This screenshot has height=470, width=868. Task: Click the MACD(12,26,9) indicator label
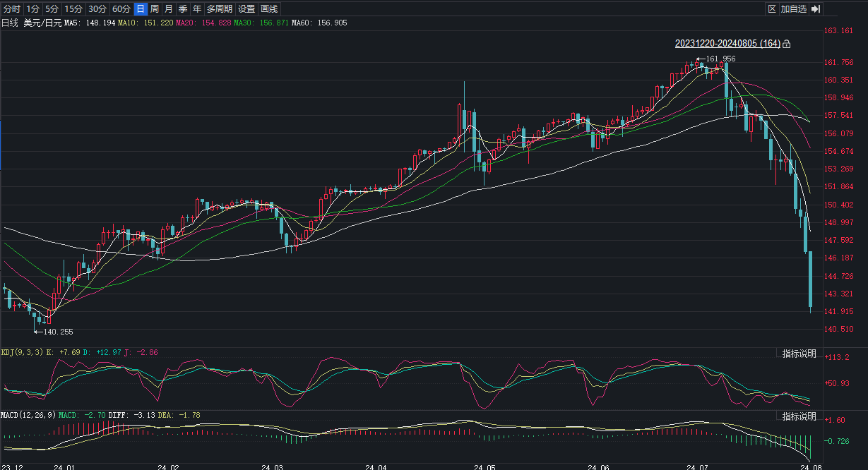click(x=28, y=415)
